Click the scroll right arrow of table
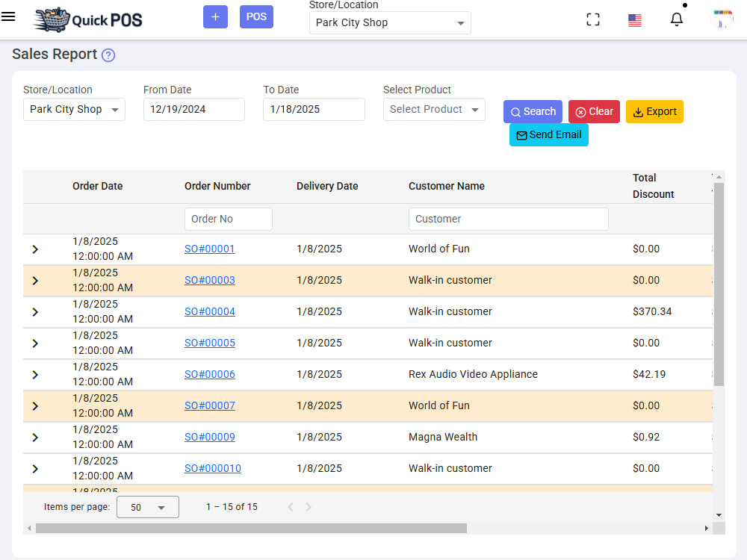This screenshot has width=747, height=560. coord(706,529)
